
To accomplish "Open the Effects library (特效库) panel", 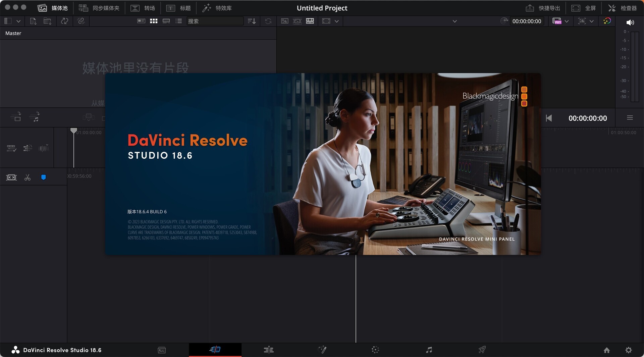I will (217, 8).
